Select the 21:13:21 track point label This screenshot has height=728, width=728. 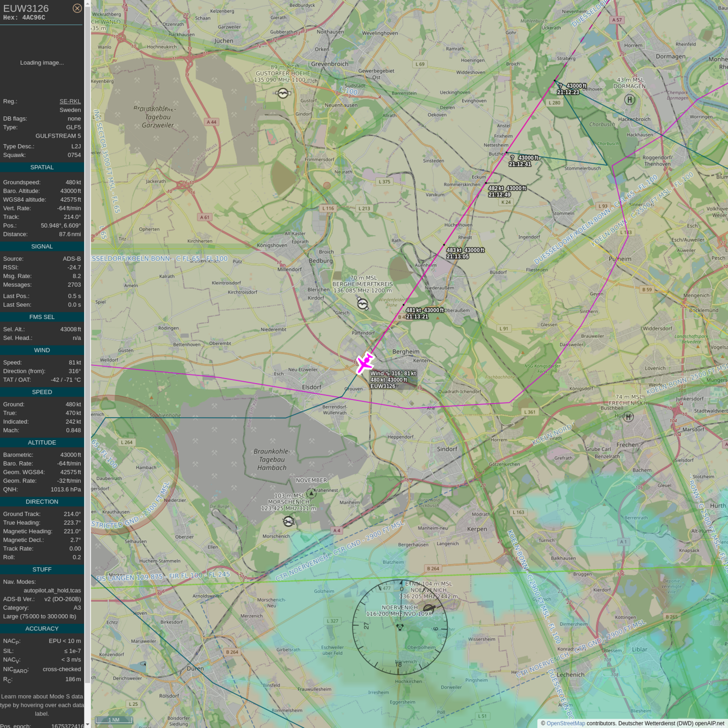pyautogui.click(x=417, y=317)
